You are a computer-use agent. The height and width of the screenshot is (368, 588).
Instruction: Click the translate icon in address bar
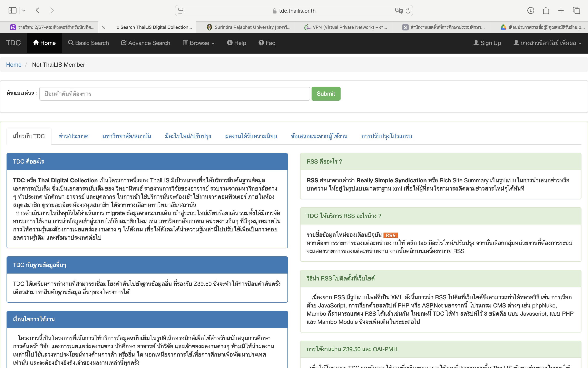coord(399,11)
